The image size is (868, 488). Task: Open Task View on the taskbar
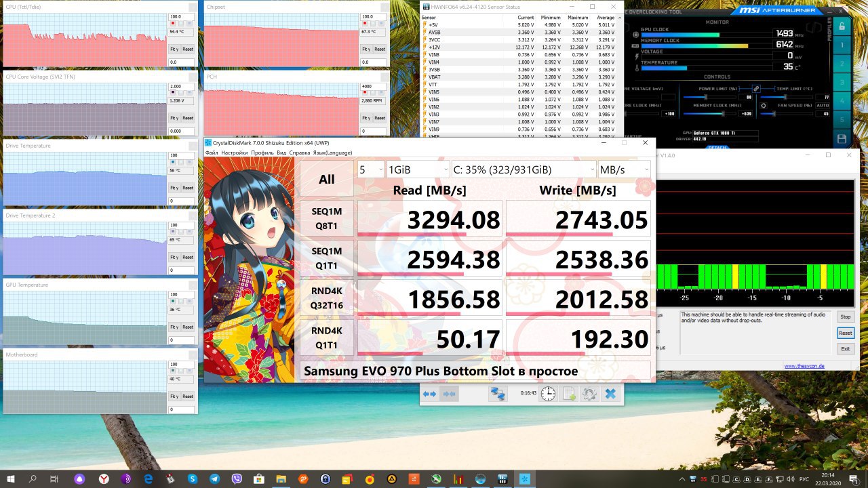pos(55,479)
